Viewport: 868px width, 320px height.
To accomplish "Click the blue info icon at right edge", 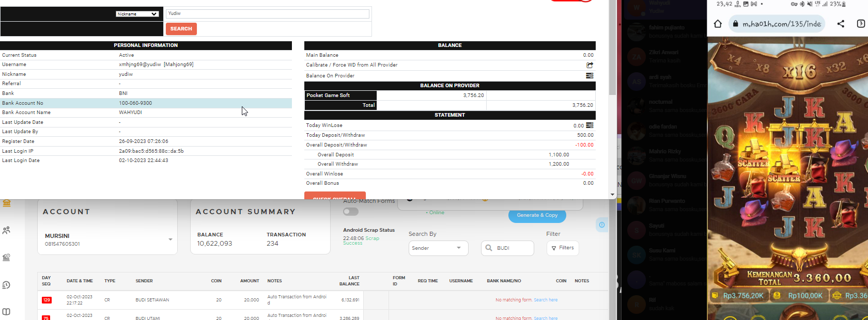I will (x=602, y=225).
